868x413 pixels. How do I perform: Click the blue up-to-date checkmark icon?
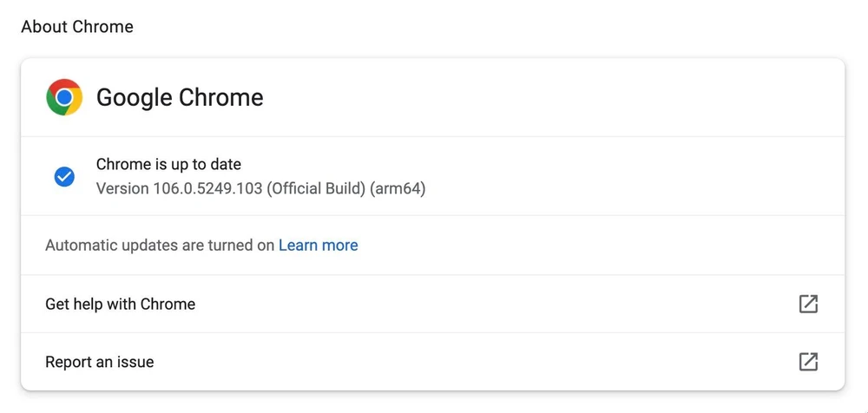pos(64,177)
